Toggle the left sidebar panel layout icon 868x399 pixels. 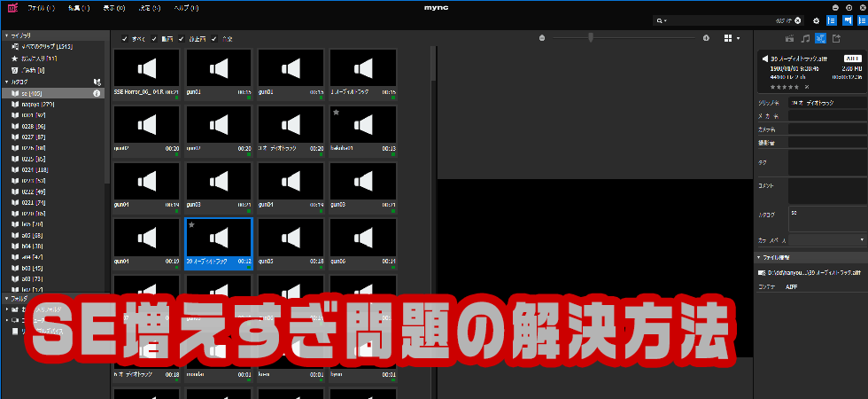coord(831,20)
